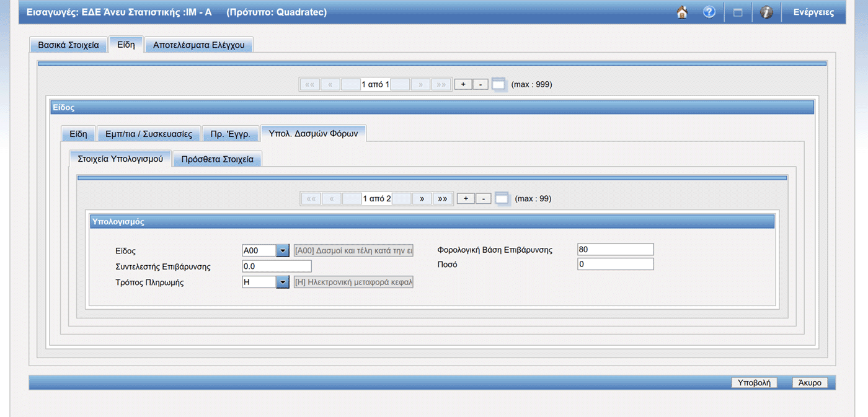The width and height of the screenshot is (868, 417).
Task: Click the window icon in header
Action: point(738,12)
